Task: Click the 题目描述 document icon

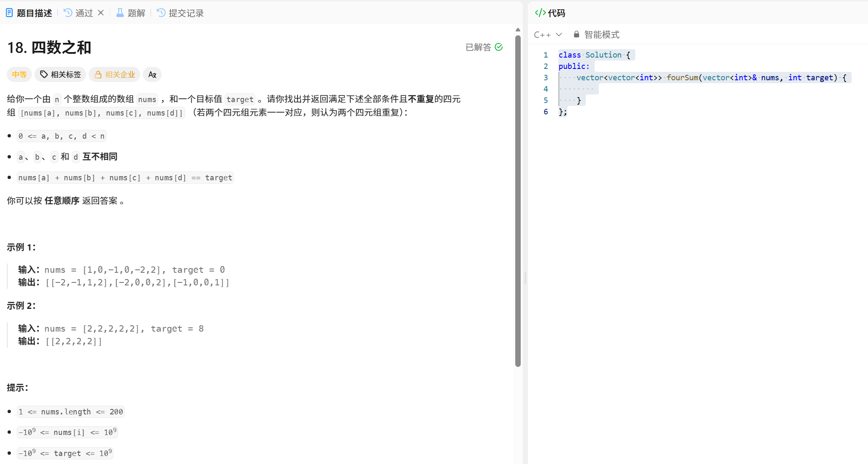Action: [x=9, y=13]
